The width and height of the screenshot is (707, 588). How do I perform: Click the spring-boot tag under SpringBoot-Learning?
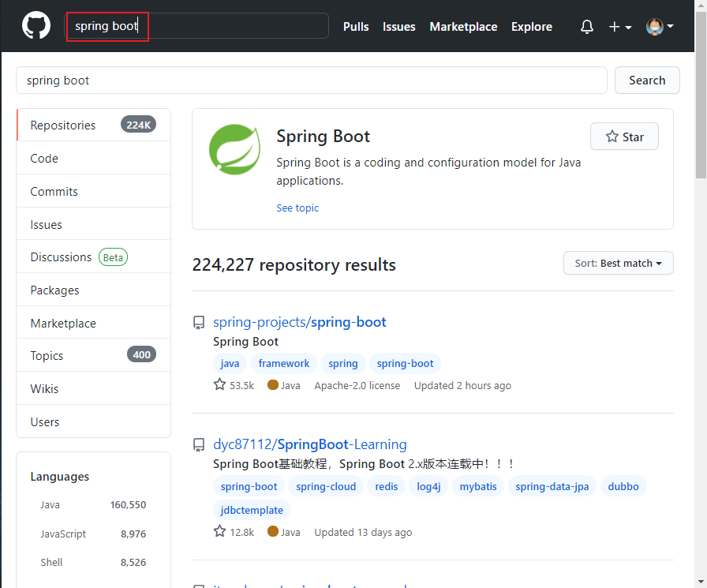click(249, 486)
